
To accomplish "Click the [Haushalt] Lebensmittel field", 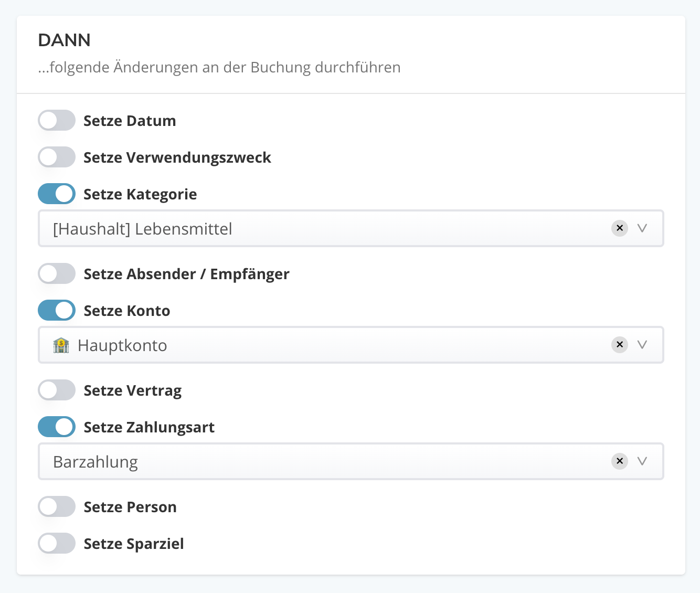I will pos(315,229).
